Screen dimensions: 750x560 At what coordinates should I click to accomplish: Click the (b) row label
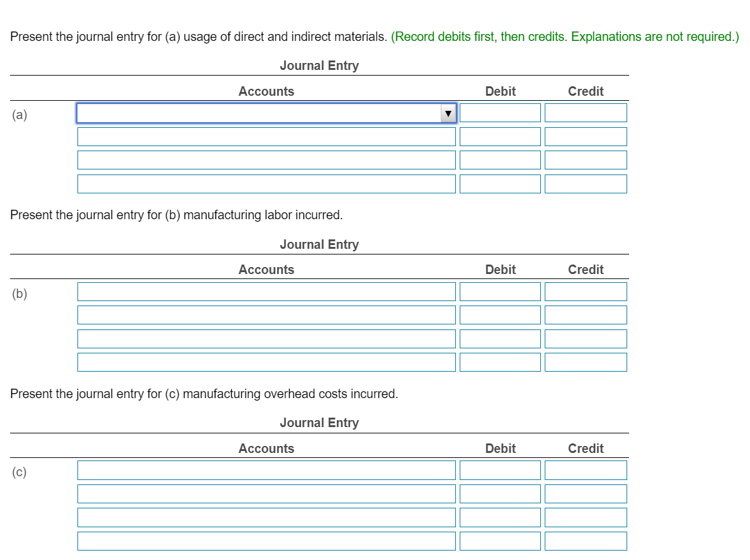[20, 294]
